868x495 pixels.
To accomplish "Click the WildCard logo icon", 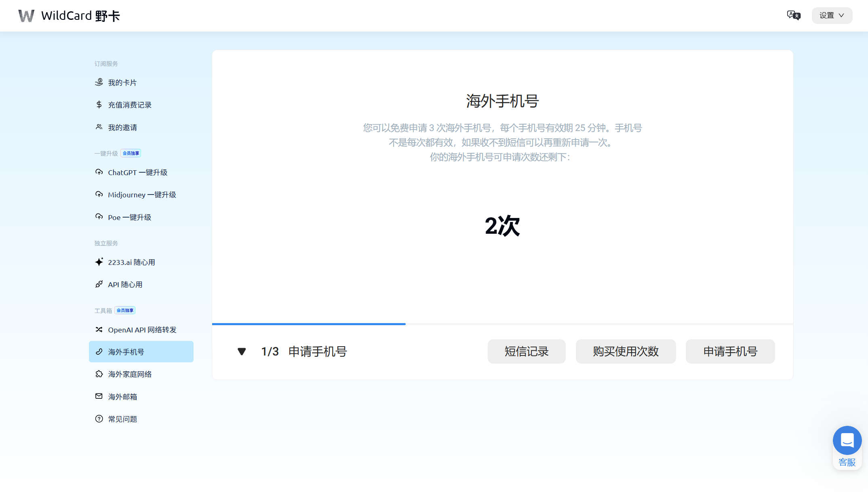I will (x=26, y=16).
